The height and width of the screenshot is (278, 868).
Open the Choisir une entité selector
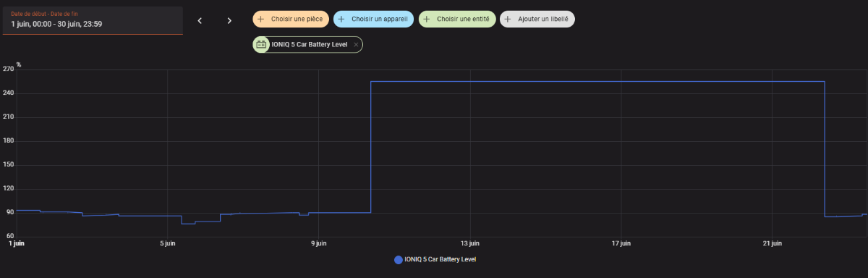pyautogui.click(x=457, y=19)
